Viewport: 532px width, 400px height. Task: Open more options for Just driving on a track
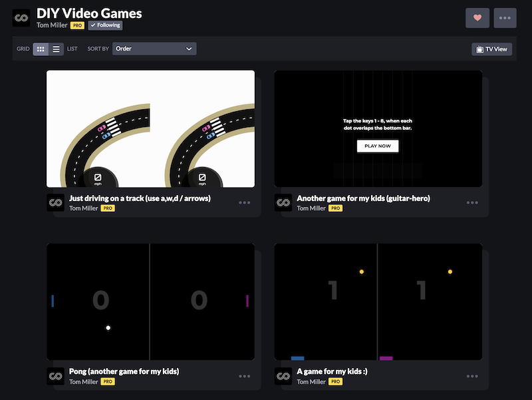(244, 203)
